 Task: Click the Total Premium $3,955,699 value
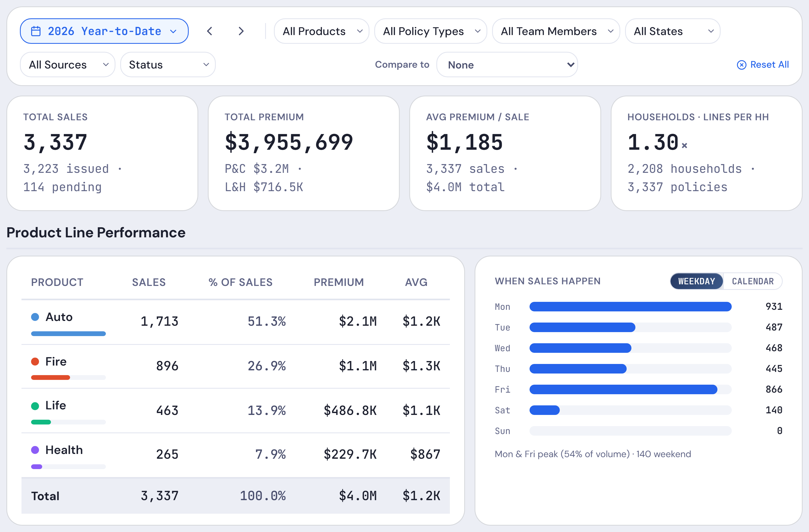click(289, 142)
